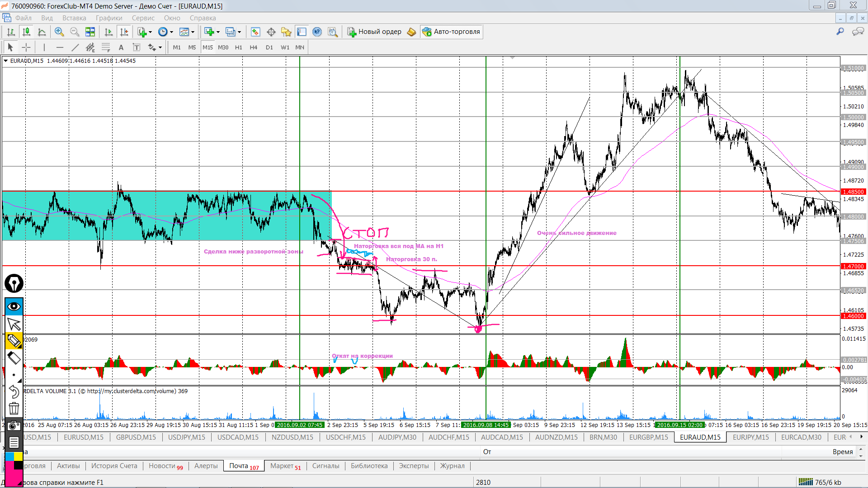Open the profiles dropdown arrow

tap(239, 32)
